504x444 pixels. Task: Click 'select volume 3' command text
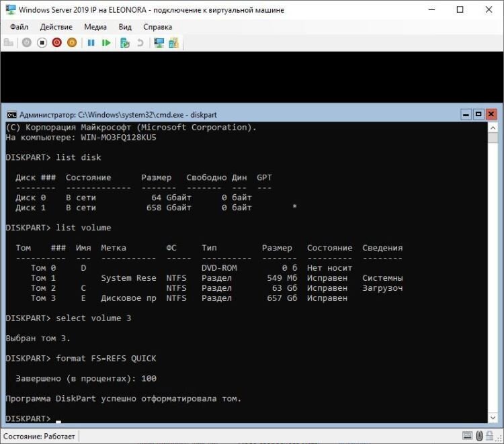pos(93,318)
